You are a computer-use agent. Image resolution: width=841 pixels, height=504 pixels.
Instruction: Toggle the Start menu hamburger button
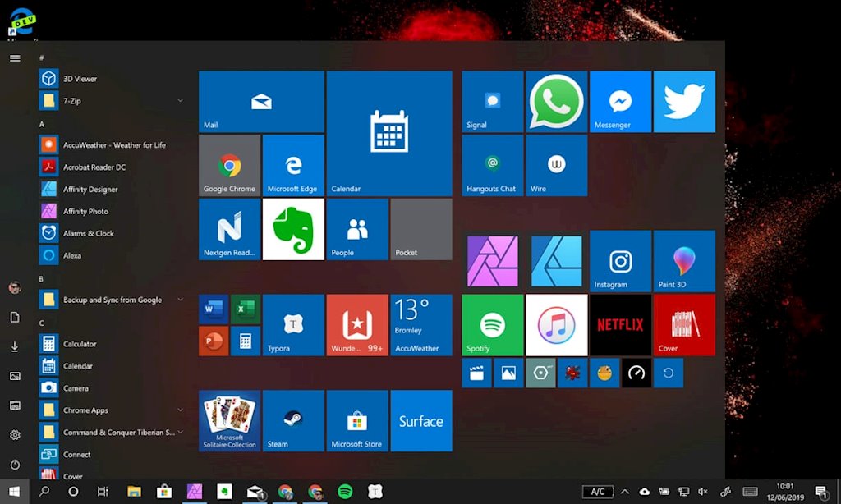coord(15,58)
